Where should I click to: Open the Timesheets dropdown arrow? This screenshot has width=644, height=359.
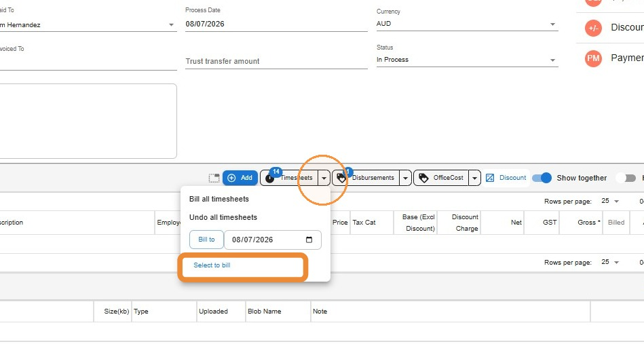324,178
